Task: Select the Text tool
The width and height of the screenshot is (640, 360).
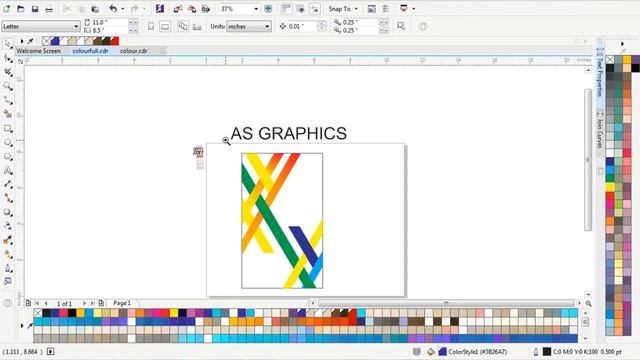Action: tap(8, 171)
